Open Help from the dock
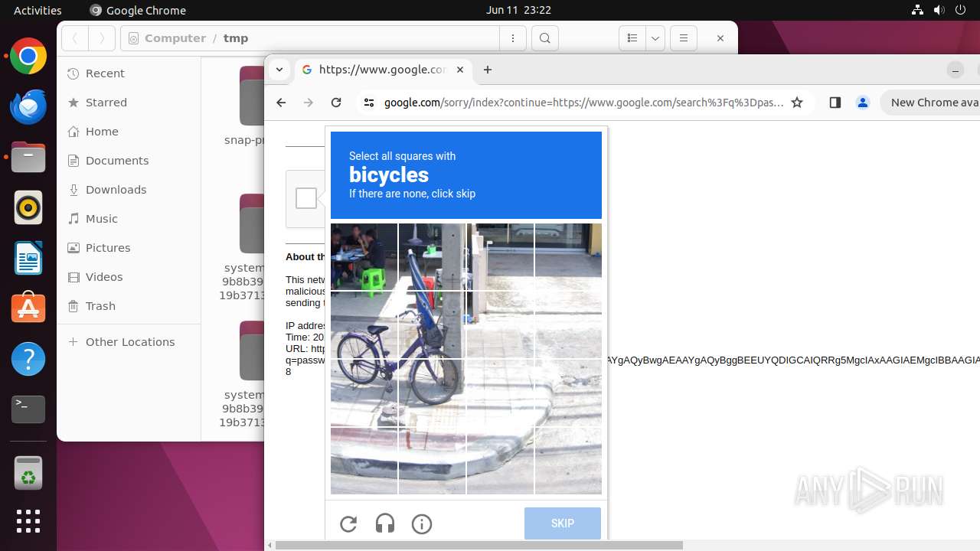 [28, 359]
